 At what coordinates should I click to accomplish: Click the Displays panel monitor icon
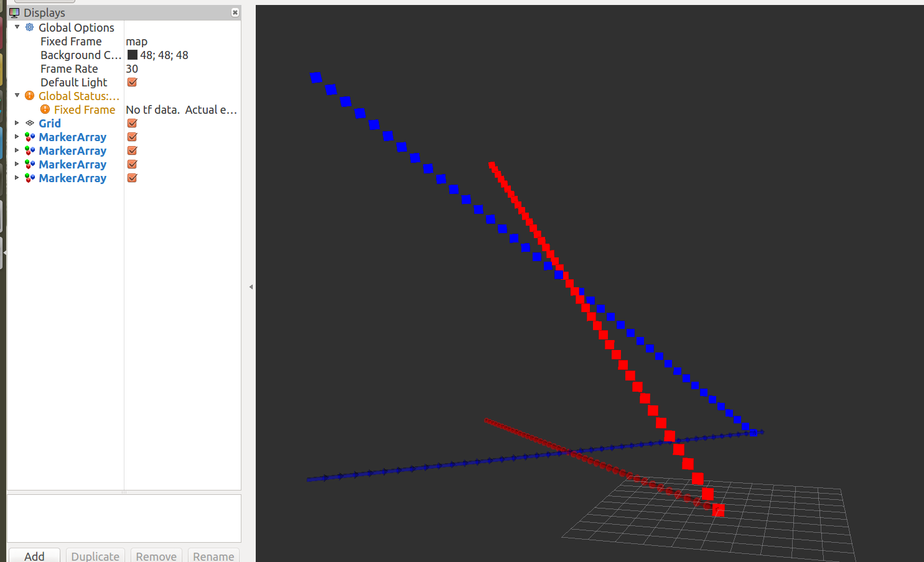tap(14, 12)
